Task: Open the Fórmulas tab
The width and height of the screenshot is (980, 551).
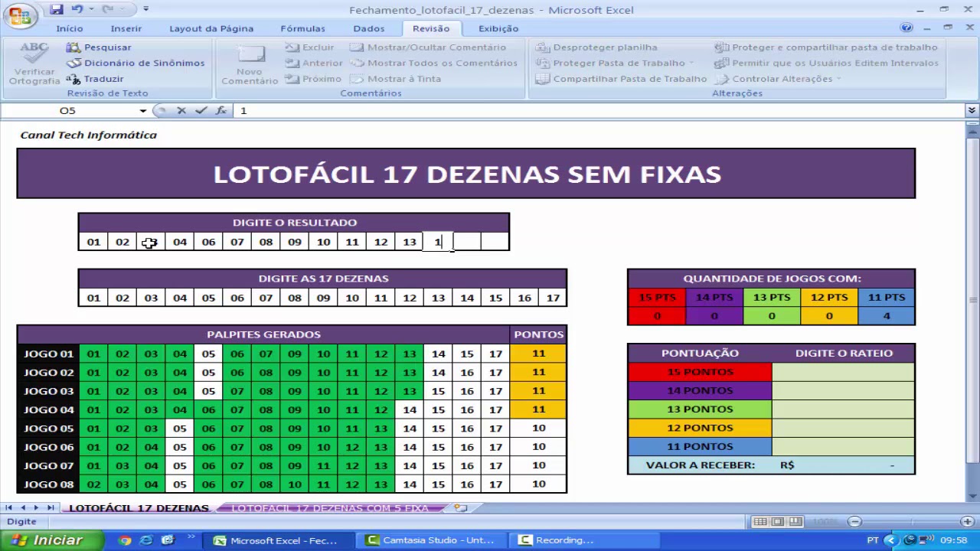Action: [x=302, y=28]
